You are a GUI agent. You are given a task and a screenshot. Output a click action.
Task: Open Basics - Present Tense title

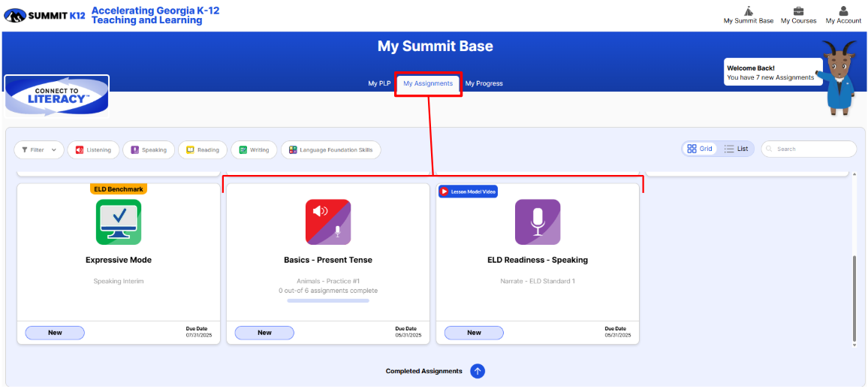click(x=328, y=260)
